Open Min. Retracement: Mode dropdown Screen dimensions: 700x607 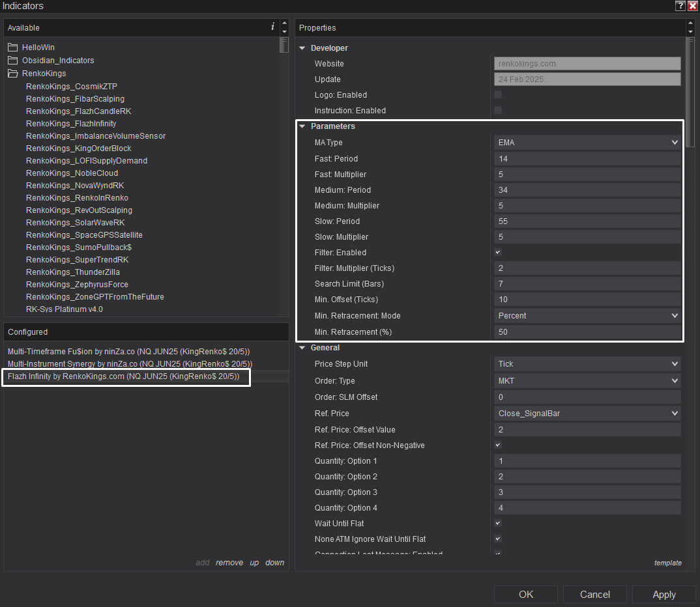pos(587,315)
